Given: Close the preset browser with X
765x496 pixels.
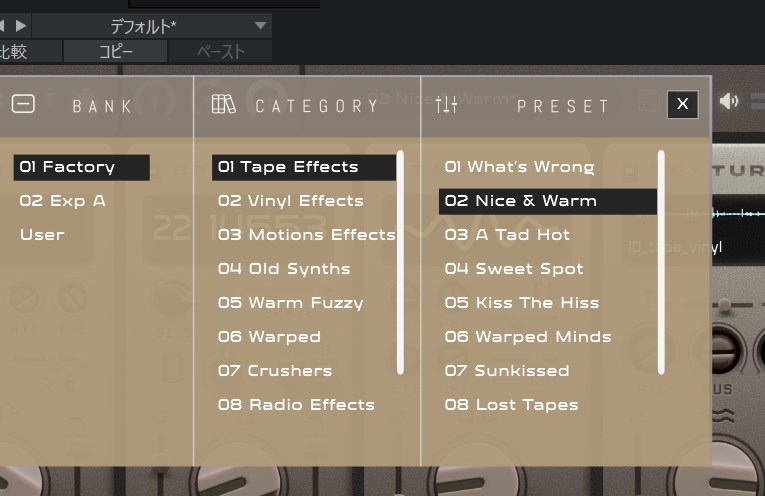Looking at the screenshot, I should tap(682, 104).
